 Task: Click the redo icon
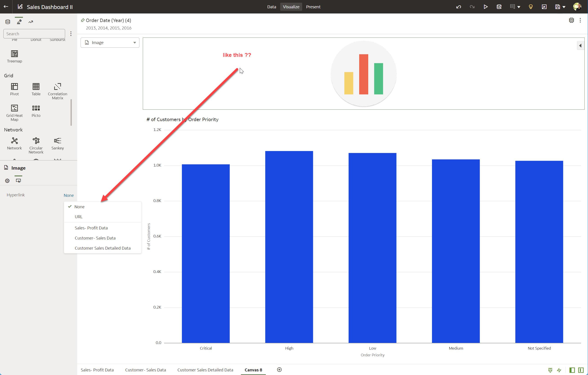(x=472, y=7)
